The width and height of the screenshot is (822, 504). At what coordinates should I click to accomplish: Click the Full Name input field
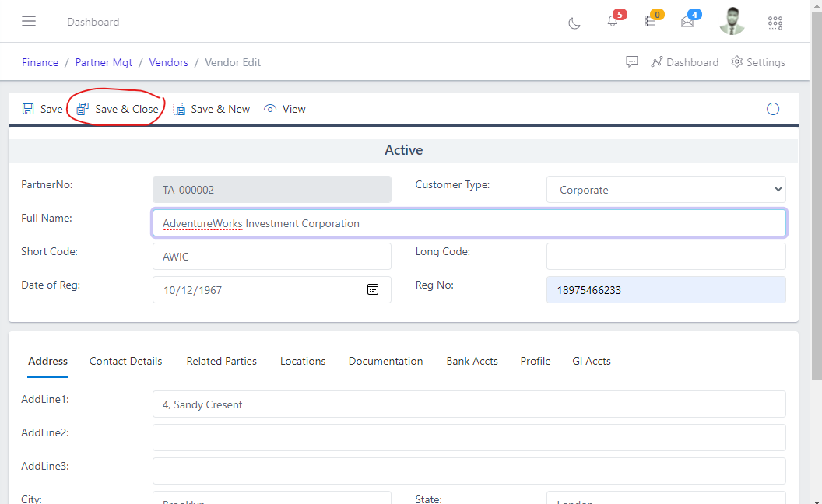[x=469, y=223]
